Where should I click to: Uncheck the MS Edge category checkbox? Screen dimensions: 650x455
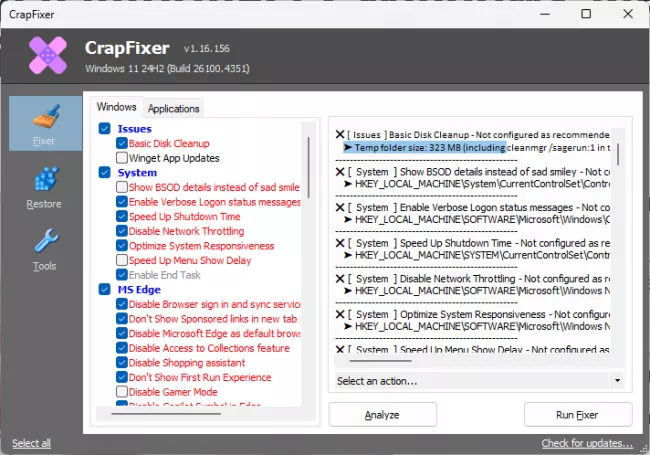tap(105, 290)
